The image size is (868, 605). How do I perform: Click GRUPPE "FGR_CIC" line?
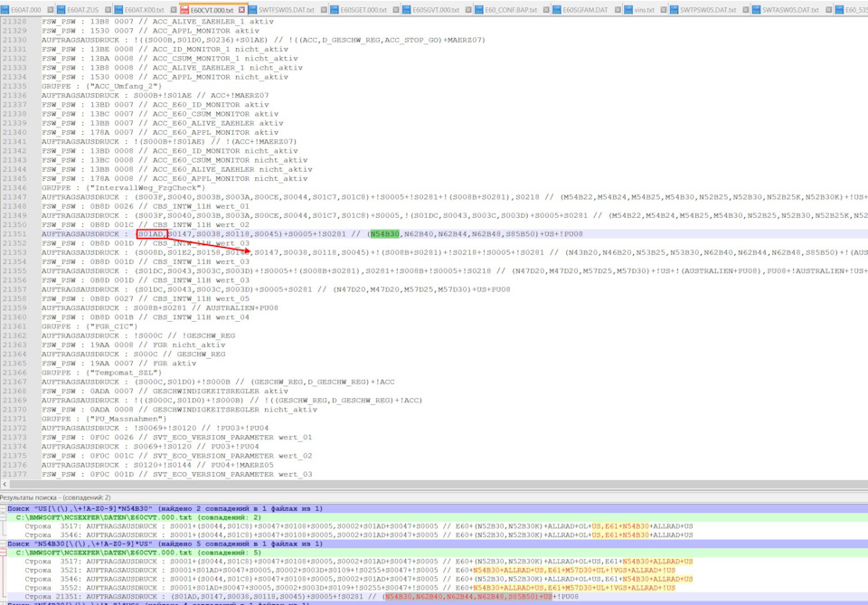click(90, 326)
